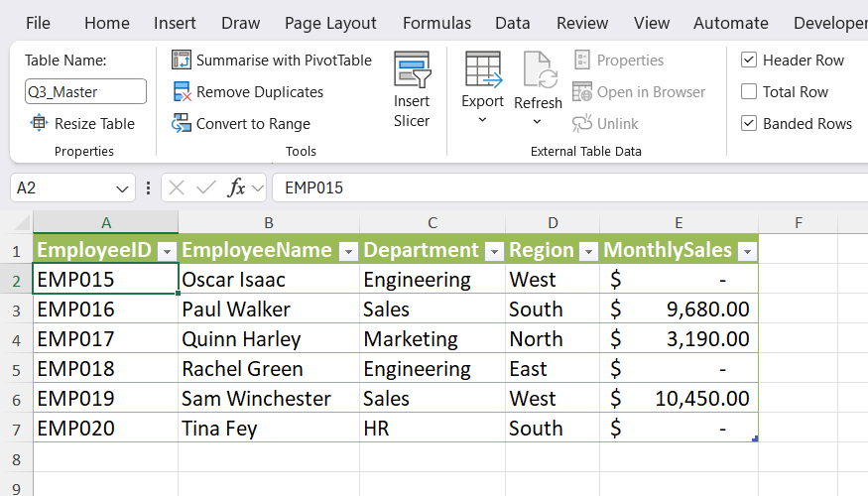
Task: Toggle the Banded Rows checkbox
Action: pyautogui.click(x=749, y=123)
